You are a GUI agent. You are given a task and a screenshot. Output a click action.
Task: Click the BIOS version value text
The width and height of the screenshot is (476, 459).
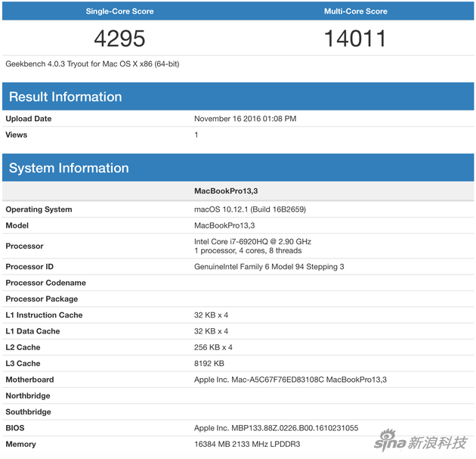click(x=276, y=428)
